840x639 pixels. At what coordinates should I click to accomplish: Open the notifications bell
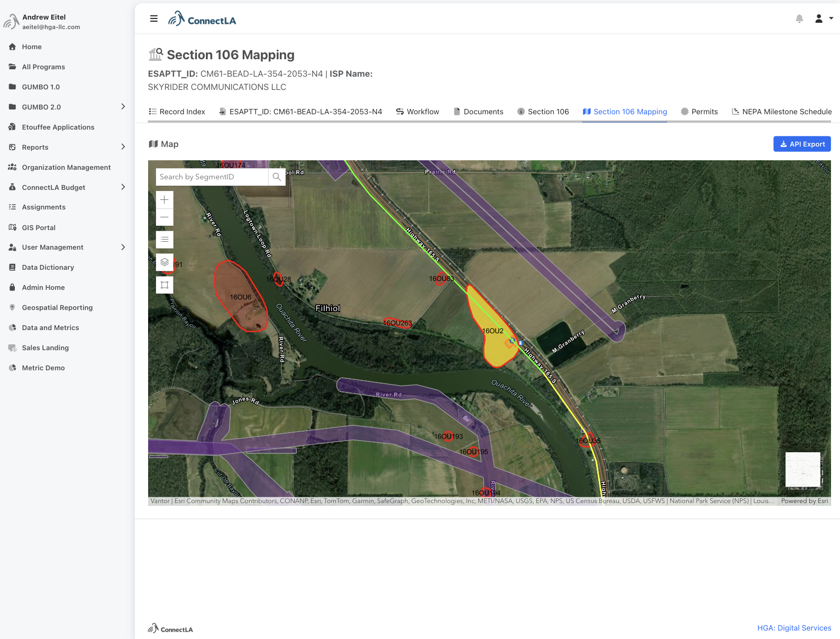pos(799,19)
